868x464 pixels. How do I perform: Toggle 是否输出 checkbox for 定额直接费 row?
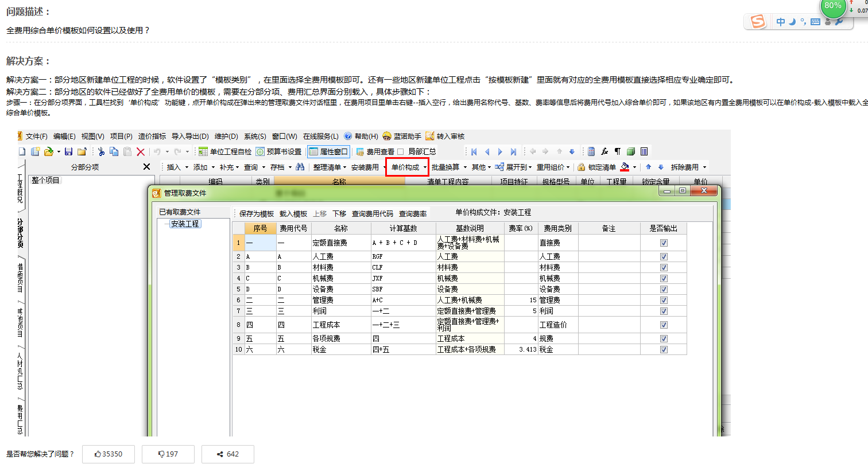tap(664, 243)
